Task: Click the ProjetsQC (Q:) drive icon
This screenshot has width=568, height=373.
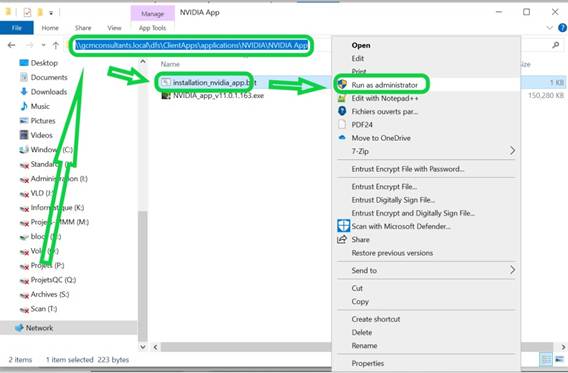Action: pos(24,281)
